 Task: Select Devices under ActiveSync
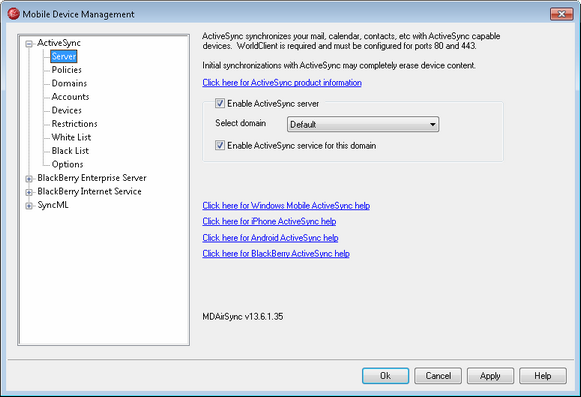click(x=66, y=110)
